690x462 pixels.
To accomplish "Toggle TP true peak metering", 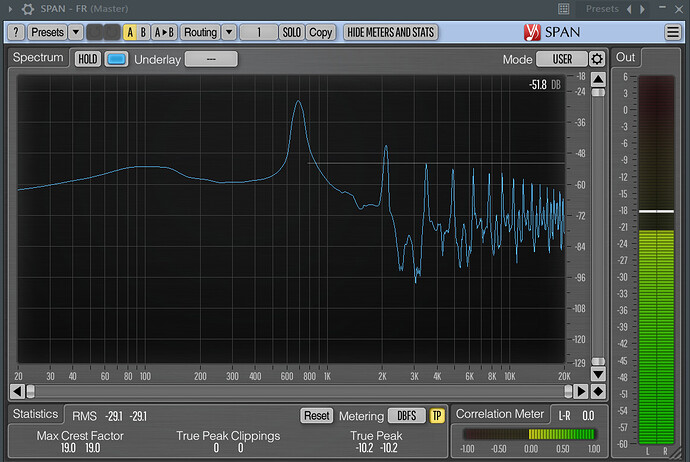I will [x=437, y=415].
